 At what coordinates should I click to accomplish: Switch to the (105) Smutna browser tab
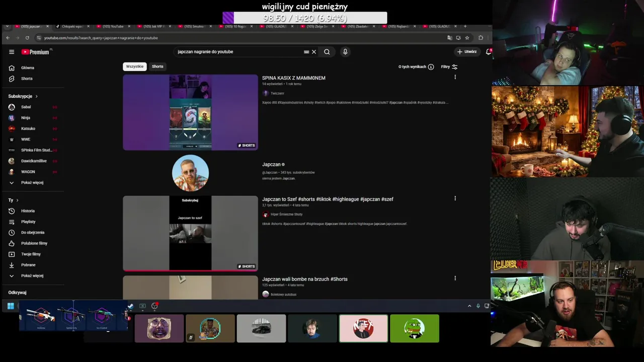click(194, 26)
